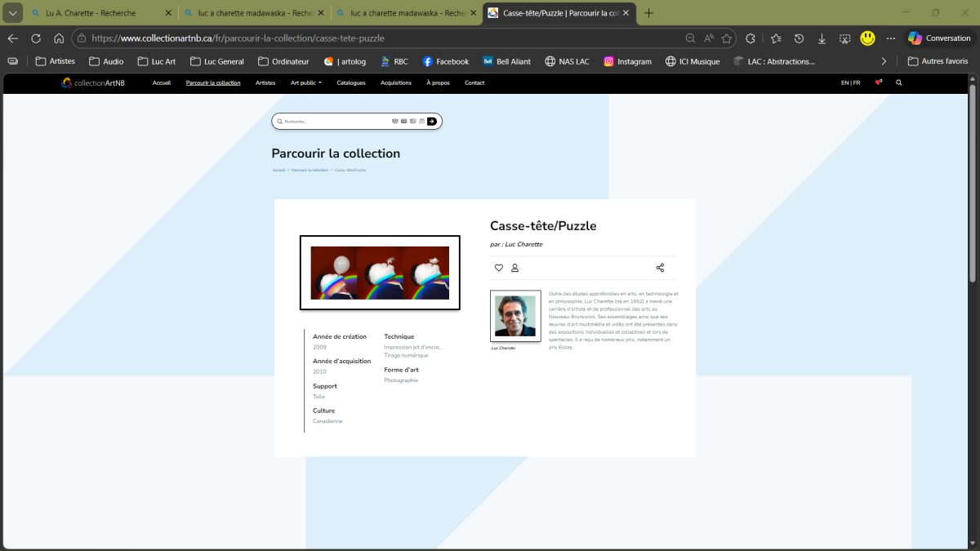Open browser menu with three dots

point(890,38)
